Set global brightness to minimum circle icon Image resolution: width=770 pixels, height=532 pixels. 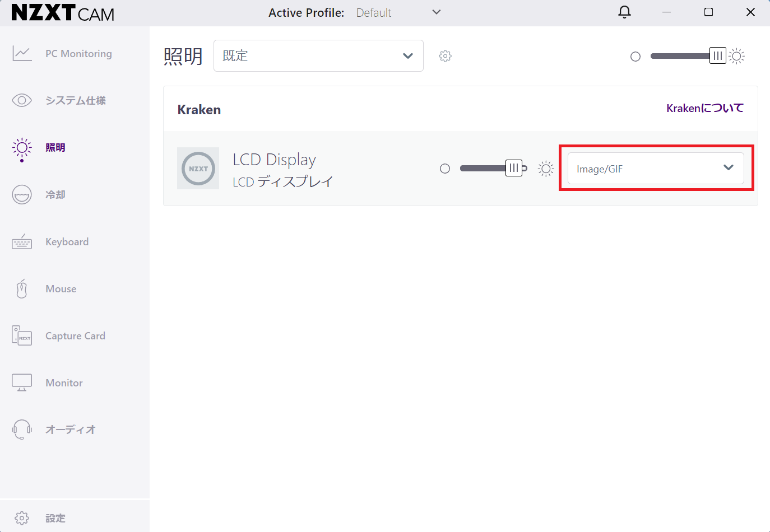click(636, 57)
